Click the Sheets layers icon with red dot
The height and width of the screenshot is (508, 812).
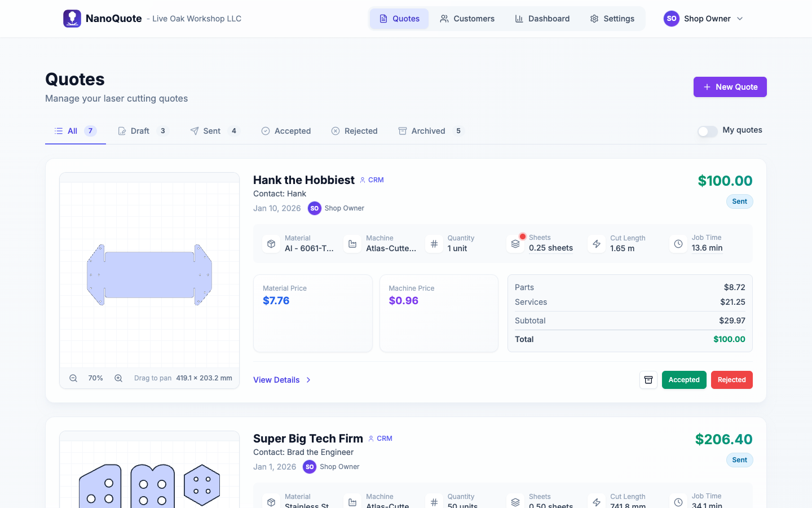[x=515, y=244]
